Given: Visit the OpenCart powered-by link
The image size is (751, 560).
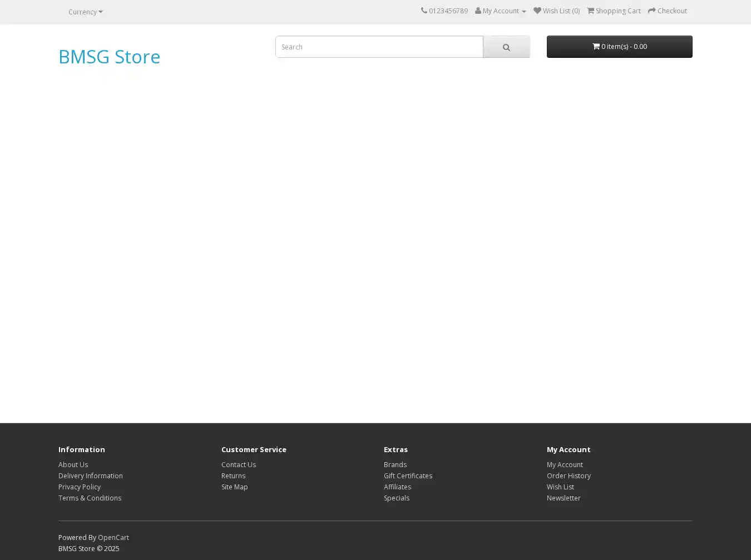Looking at the screenshot, I should (x=113, y=537).
